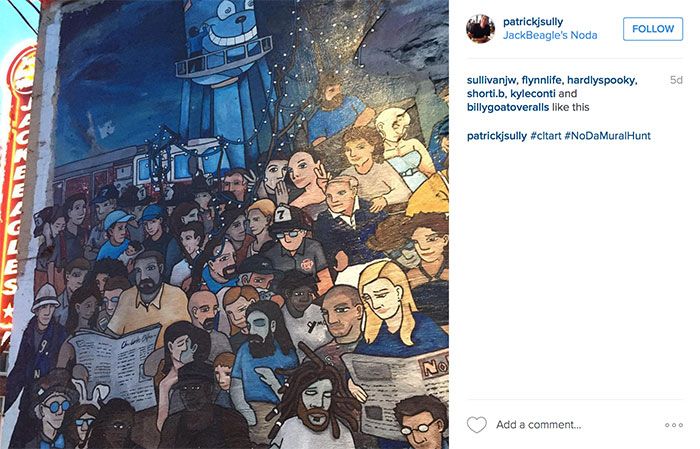Image resolution: width=700 pixels, height=449 pixels.
Task: Open the 5d timestamp
Action: pyautogui.click(x=676, y=80)
